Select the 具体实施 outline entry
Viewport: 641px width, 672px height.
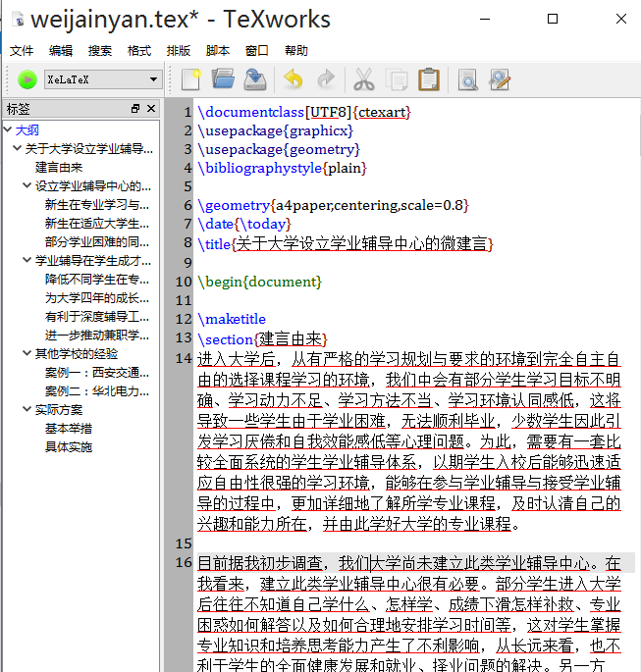pyautogui.click(x=69, y=446)
